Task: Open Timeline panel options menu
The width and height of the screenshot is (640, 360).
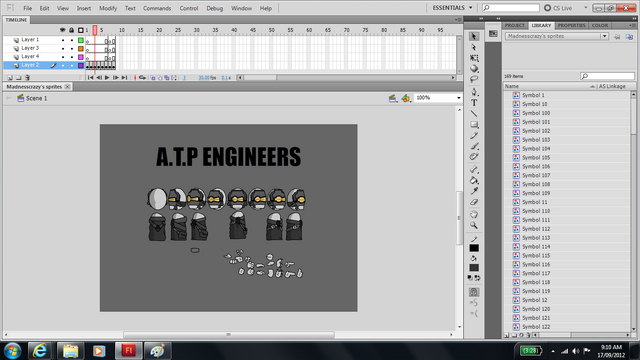Action: (458, 20)
